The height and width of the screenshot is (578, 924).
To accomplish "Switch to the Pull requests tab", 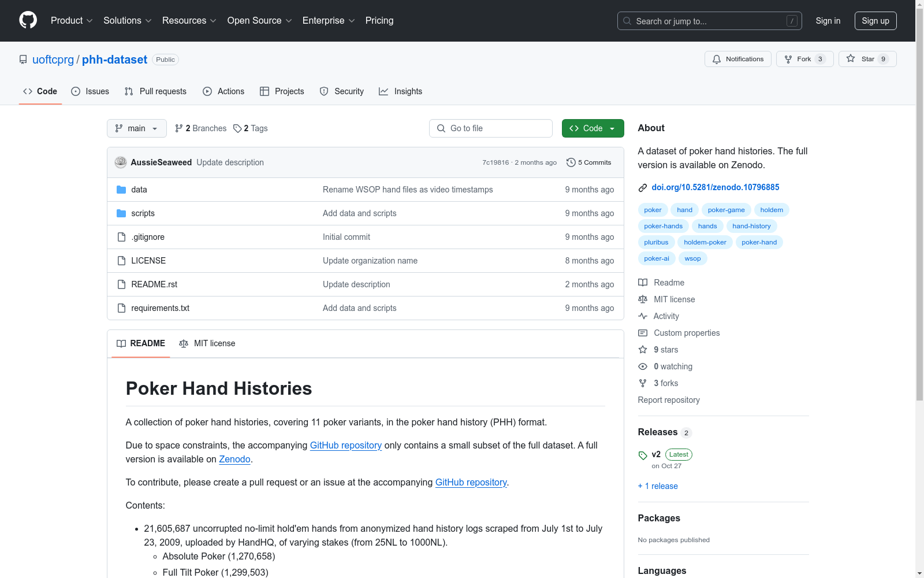I will tap(155, 91).
